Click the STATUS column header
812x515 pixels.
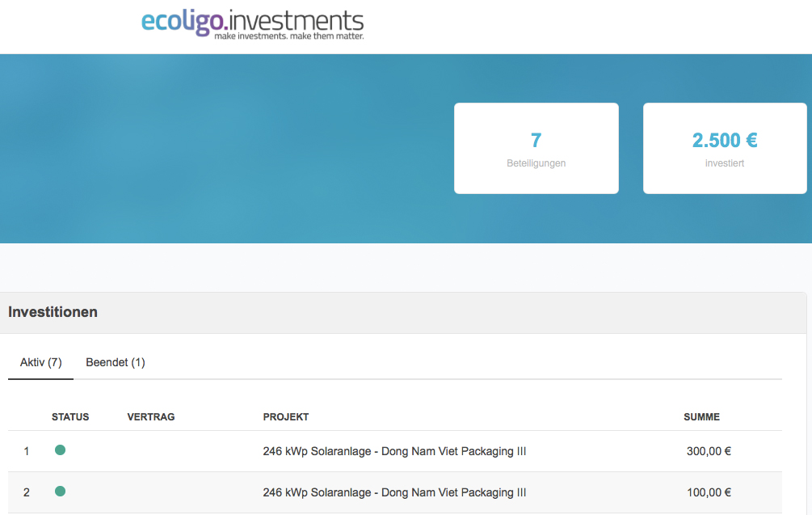tap(70, 417)
